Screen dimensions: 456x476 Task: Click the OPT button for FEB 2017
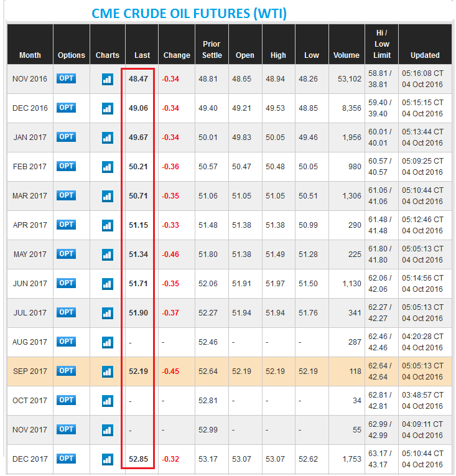click(x=66, y=166)
